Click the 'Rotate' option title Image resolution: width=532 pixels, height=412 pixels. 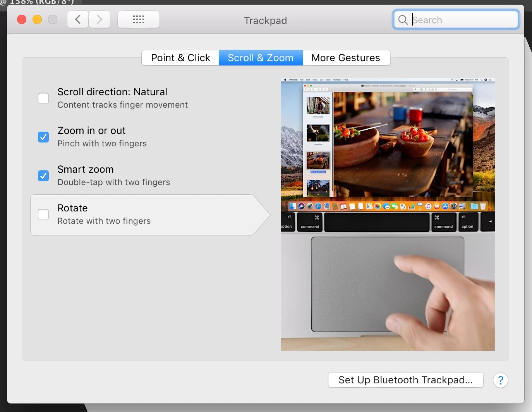(72, 208)
